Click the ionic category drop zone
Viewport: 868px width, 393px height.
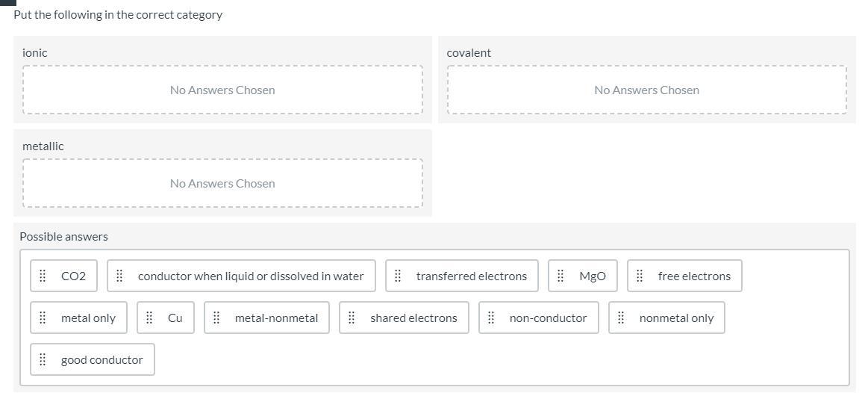pyautogui.click(x=222, y=90)
